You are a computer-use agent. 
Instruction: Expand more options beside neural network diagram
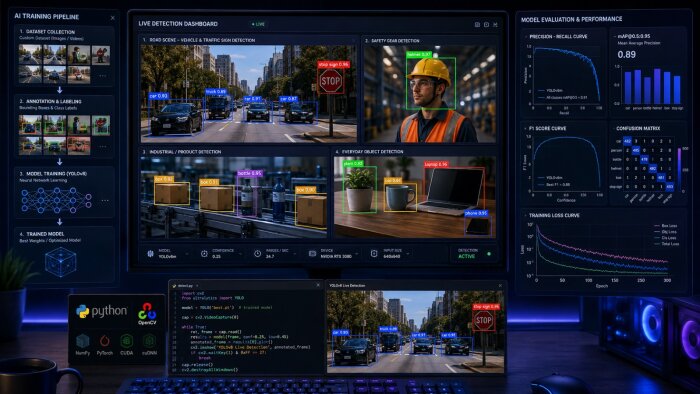click(105, 200)
